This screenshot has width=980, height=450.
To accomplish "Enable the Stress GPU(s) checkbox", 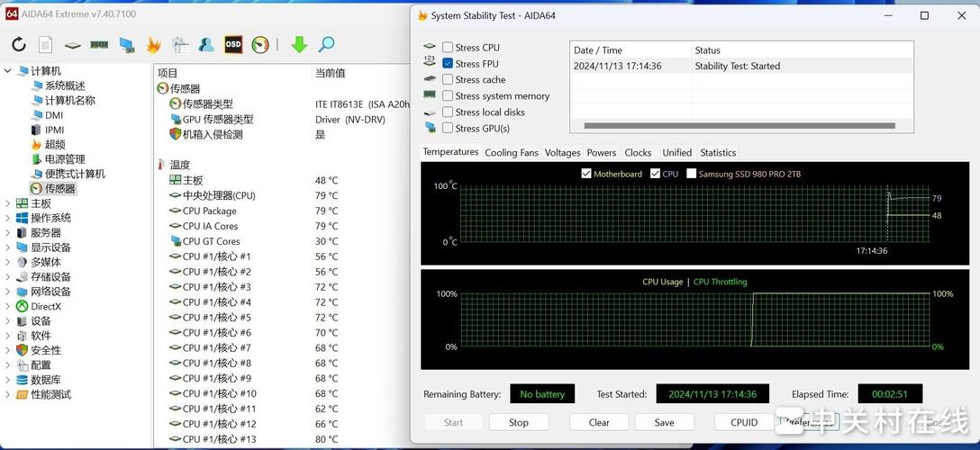I will (x=448, y=129).
